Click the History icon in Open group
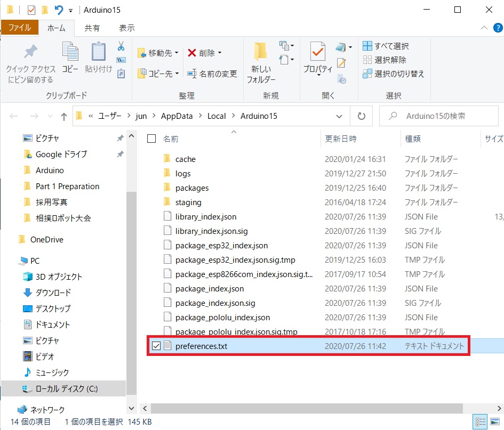The width and height of the screenshot is (504, 430). click(341, 79)
